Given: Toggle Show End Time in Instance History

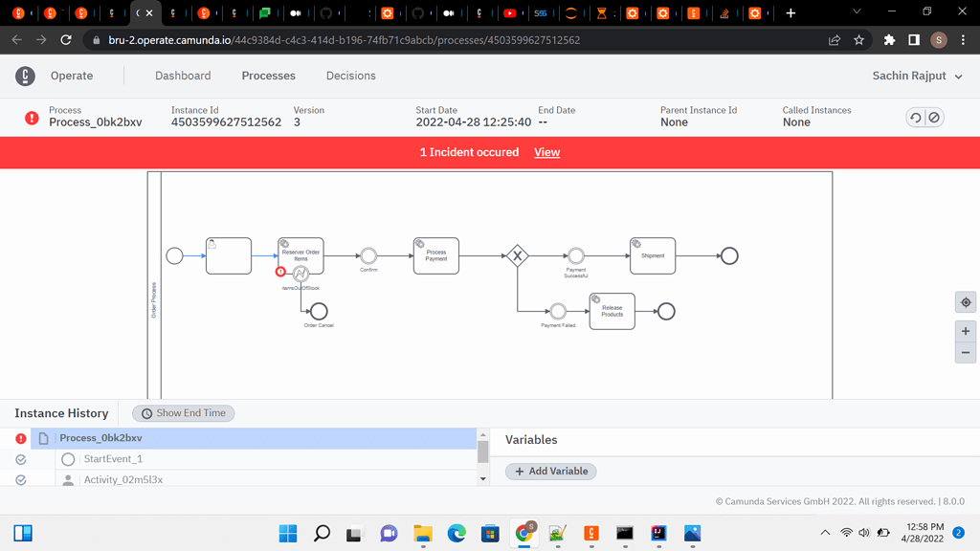Looking at the screenshot, I should coord(183,412).
